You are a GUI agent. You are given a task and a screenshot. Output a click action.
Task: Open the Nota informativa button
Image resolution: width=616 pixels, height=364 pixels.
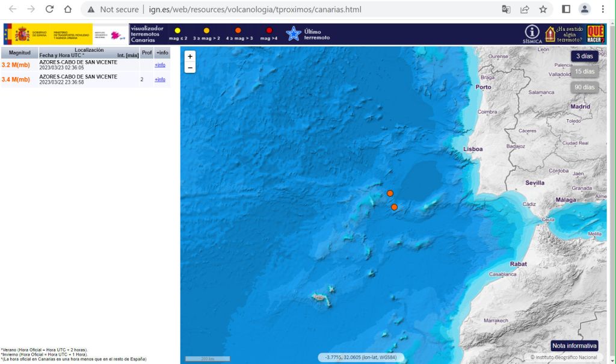pos(574,345)
